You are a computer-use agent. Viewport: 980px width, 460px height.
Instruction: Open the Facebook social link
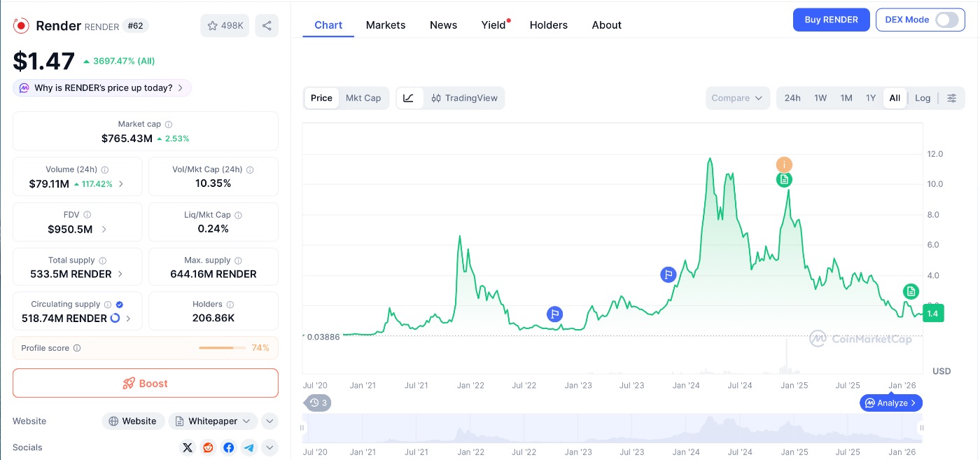[x=228, y=447]
